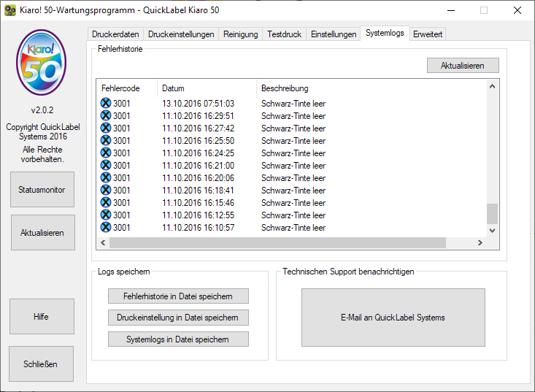The height and width of the screenshot is (392, 535).
Task: Select date cell 11.10.2016 16:10:57
Action: click(x=198, y=228)
